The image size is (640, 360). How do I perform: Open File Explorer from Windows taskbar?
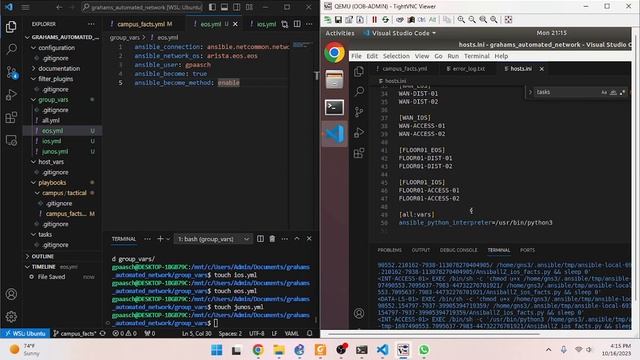(x=279, y=350)
